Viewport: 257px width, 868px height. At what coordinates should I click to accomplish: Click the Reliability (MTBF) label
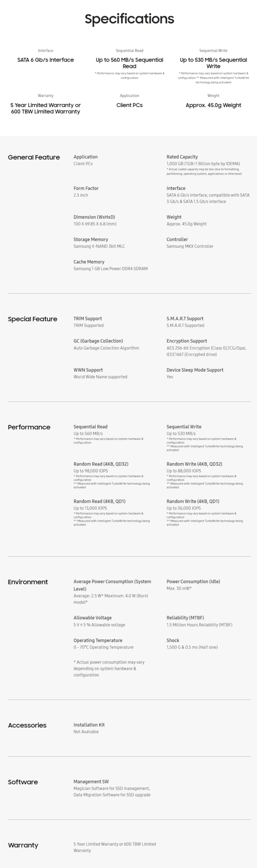pyautogui.click(x=185, y=618)
